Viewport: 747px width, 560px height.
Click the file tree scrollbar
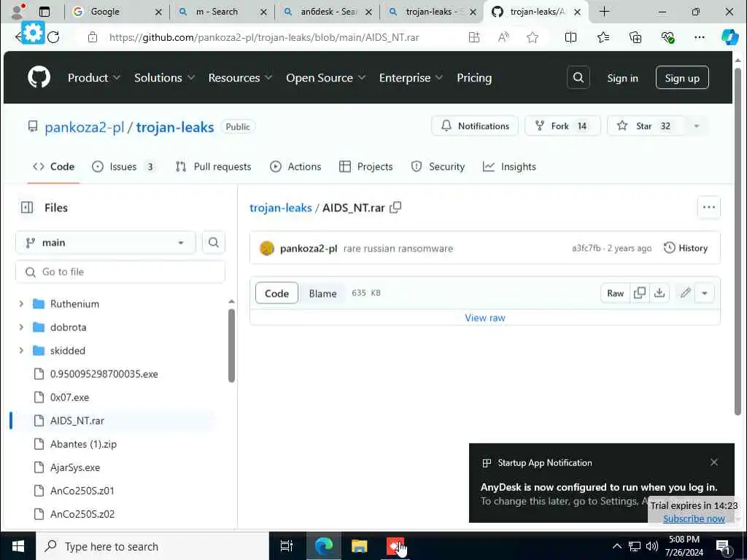(x=231, y=346)
